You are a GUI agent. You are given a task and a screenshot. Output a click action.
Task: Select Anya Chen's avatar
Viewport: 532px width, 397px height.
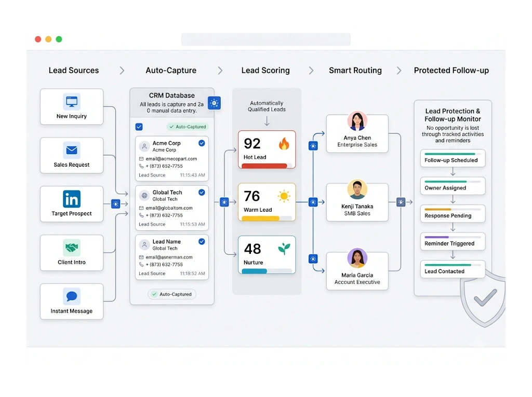(357, 121)
